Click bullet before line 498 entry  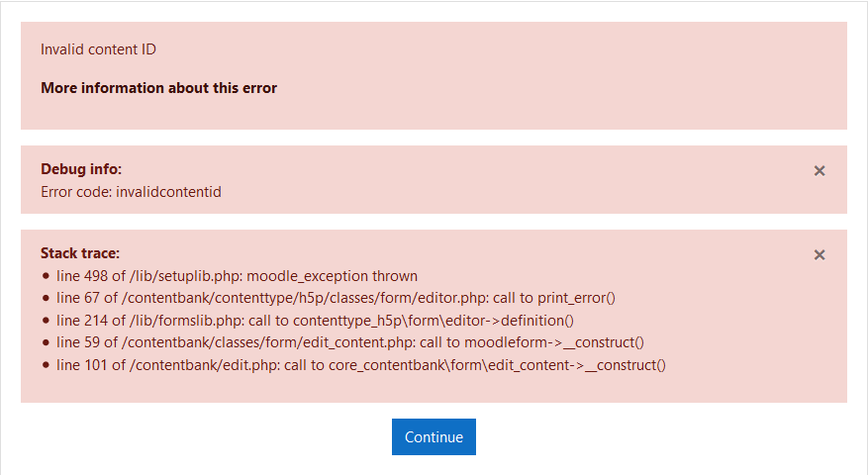[46, 276]
